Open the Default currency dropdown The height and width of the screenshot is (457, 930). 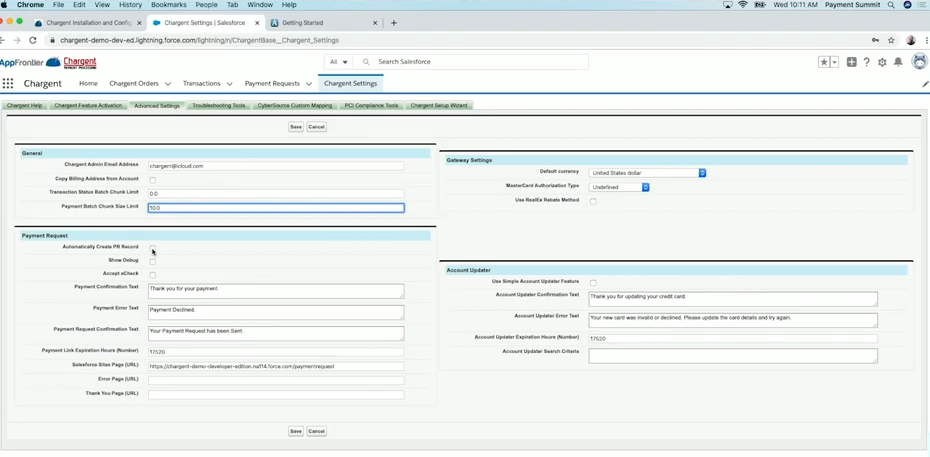pyautogui.click(x=647, y=173)
